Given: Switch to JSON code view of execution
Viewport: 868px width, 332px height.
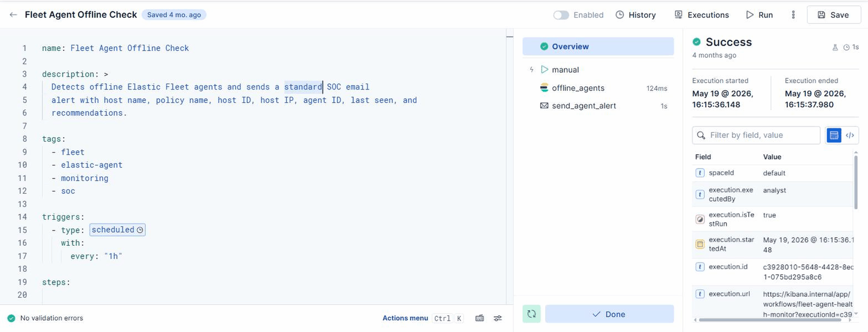Looking at the screenshot, I should tap(850, 135).
